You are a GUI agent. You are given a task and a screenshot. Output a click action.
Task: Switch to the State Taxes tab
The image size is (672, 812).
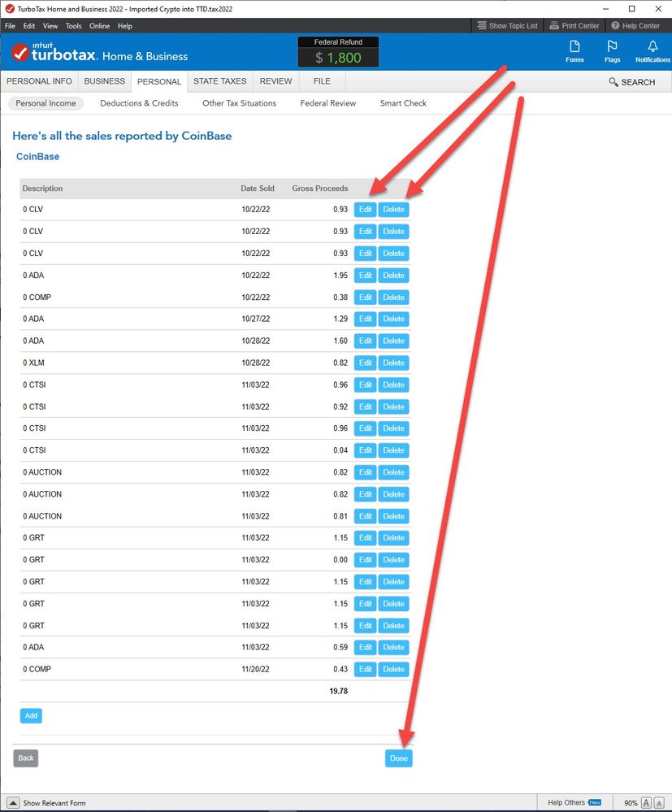[219, 81]
